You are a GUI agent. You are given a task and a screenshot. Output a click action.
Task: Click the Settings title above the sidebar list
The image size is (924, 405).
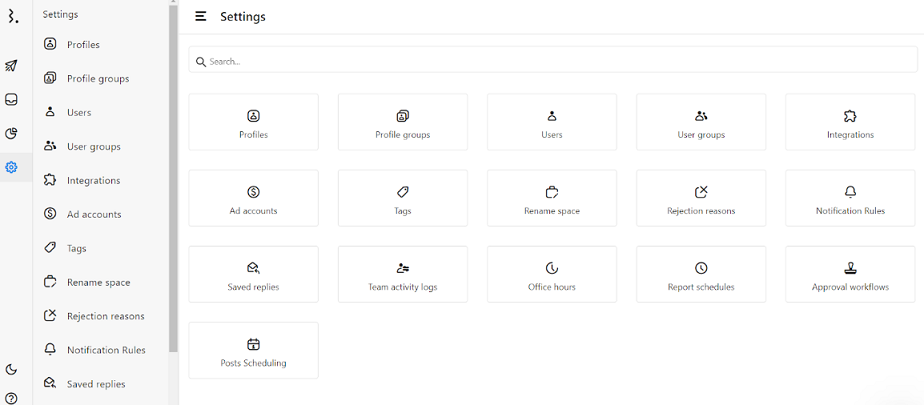(60, 14)
